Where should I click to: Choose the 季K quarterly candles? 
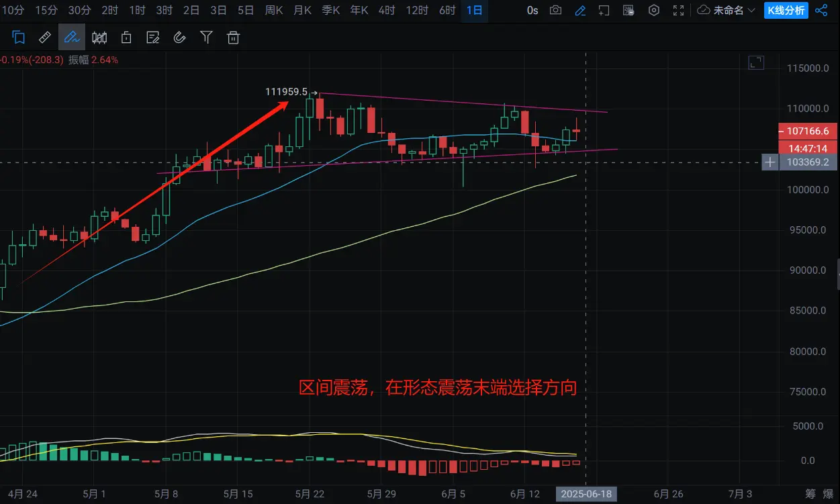[x=332, y=10]
